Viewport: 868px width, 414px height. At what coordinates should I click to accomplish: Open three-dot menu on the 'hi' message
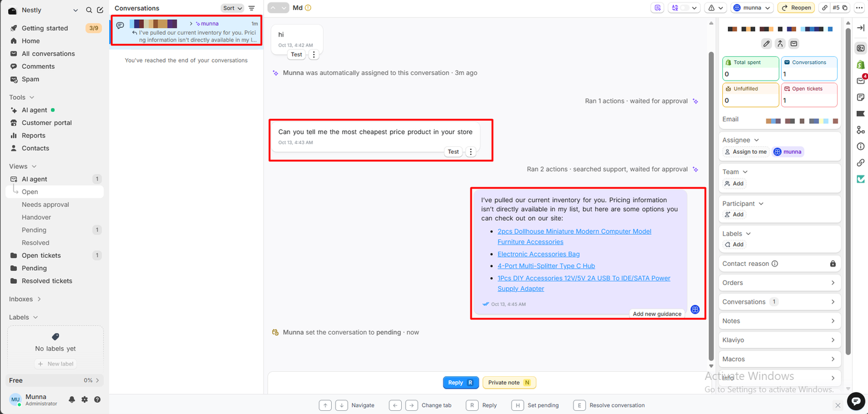tap(314, 55)
